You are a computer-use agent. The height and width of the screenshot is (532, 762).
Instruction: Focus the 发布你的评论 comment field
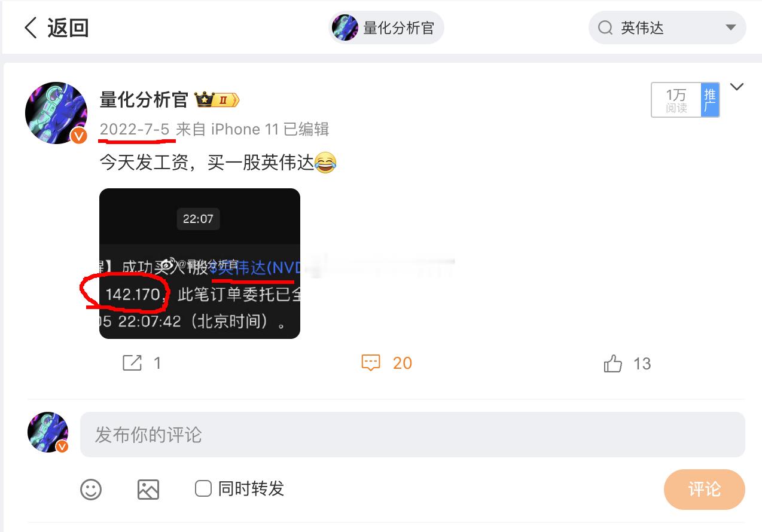pyautogui.click(x=413, y=435)
